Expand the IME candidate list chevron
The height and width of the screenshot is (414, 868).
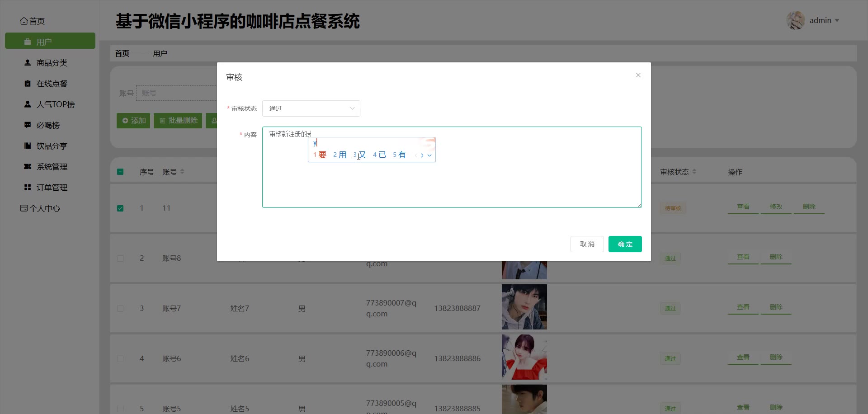(x=429, y=155)
